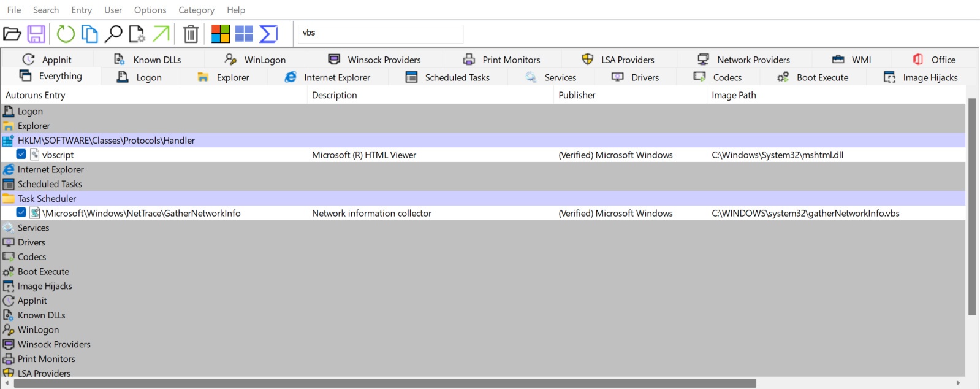The height and width of the screenshot is (389, 980).
Task: Open the Options menu
Action: tap(150, 10)
